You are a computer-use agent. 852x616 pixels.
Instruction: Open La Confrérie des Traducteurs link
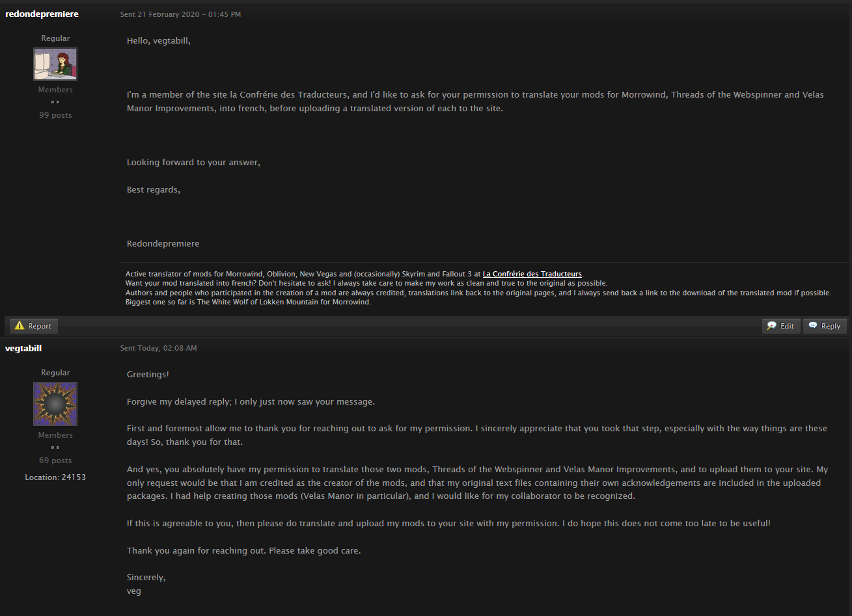point(532,274)
